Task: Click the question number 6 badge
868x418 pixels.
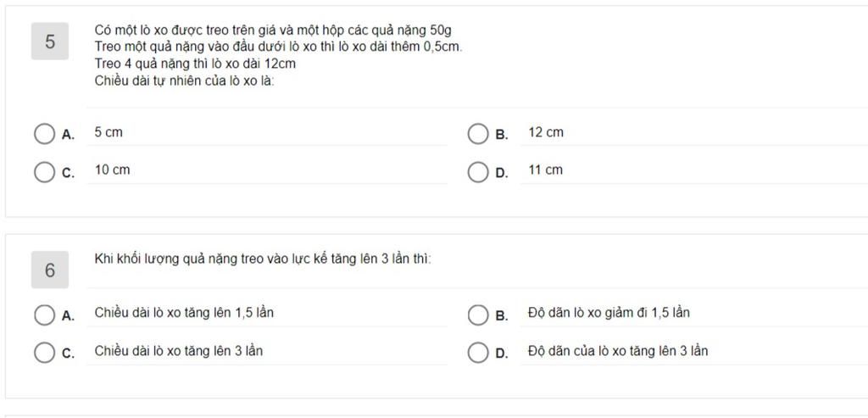Action: 50,270
